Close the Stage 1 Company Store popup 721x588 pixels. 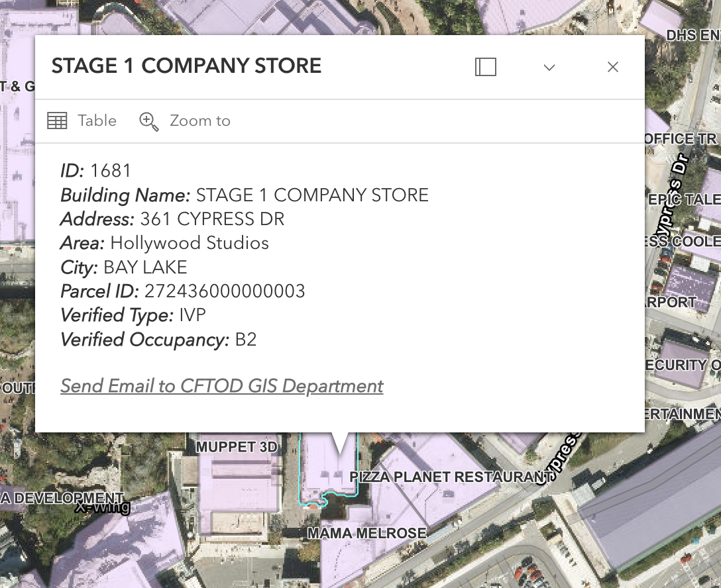[613, 67]
